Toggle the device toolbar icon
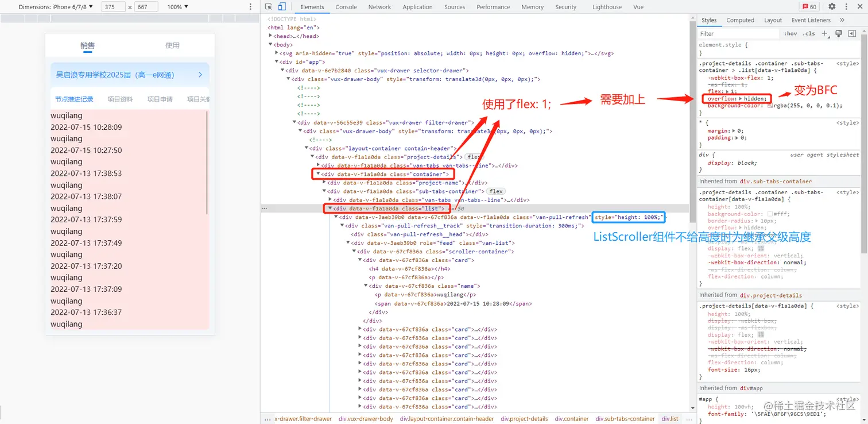The height and width of the screenshot is (424, 868). (282, 7)
